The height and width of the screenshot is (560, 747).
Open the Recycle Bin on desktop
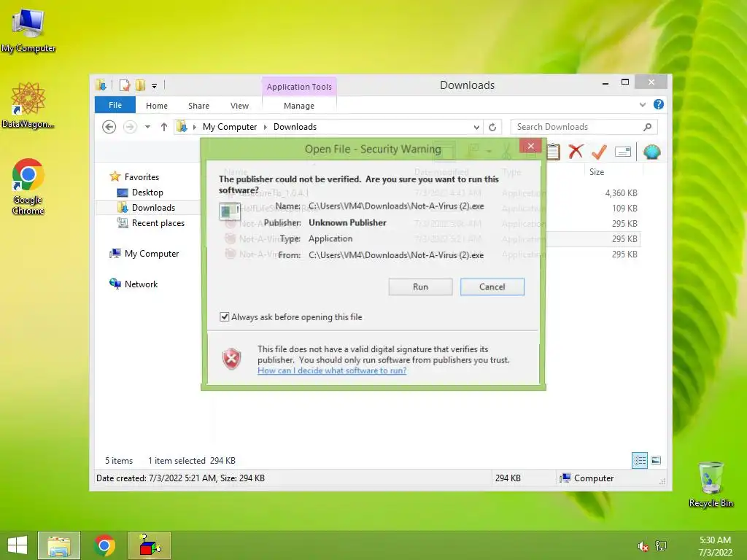click(x=711, y=484)
